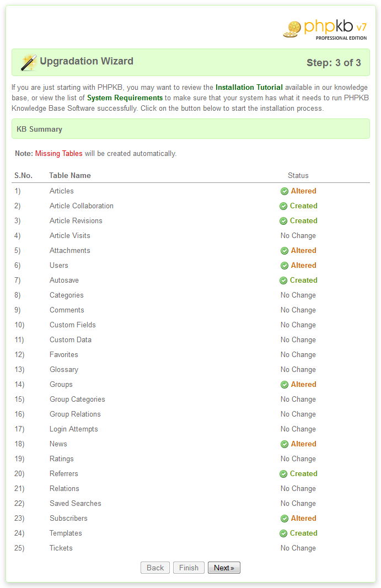Click check icon for Article Collaboration
This screenshot has width=381, height=588.
pyautogui.click(x=283, y=206)
